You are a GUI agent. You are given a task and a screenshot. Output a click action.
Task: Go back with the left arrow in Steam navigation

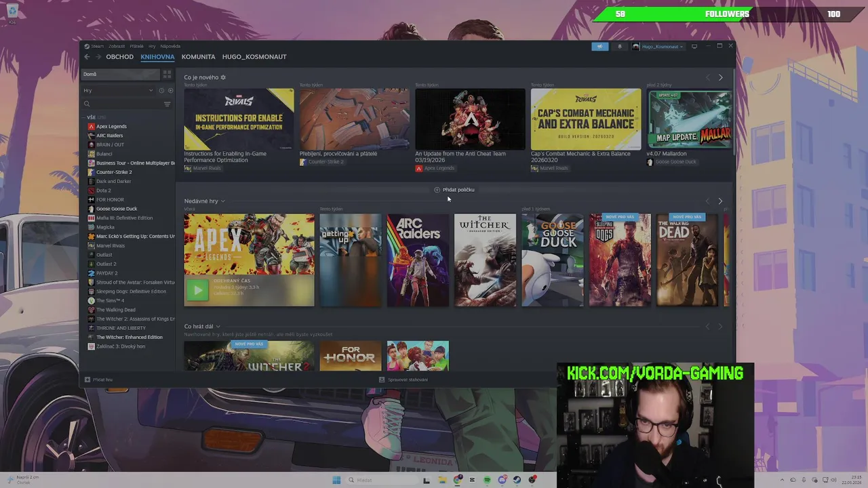coord(87,57)
